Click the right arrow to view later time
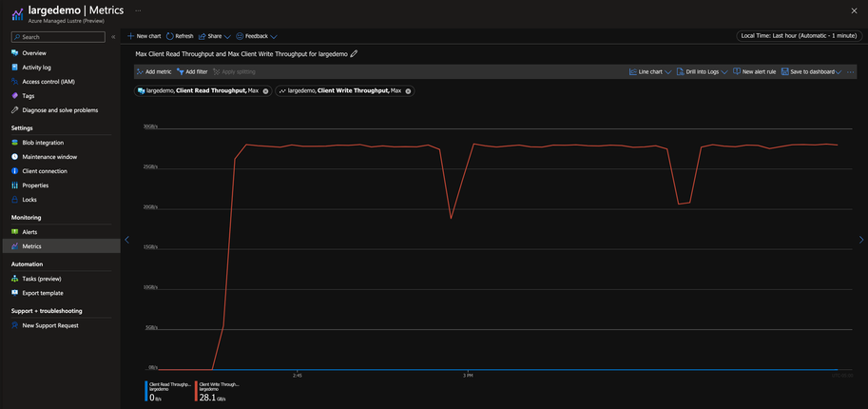The height and width of the screenshot is (409, 868). 860,240
